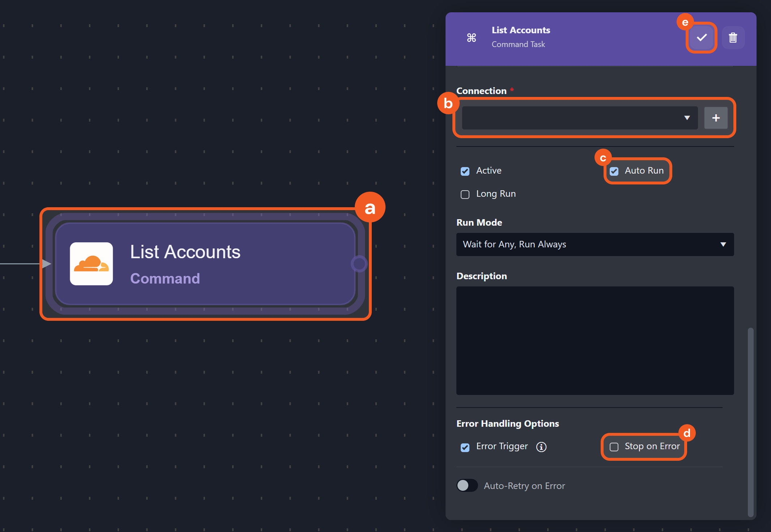Disable the Error Trigger checkbox
771x532 pixels.
click(x=465, y=447)
